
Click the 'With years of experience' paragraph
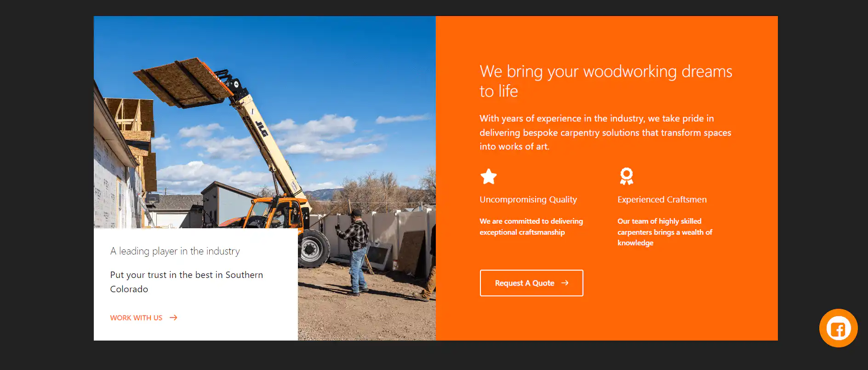coord(605,133)
